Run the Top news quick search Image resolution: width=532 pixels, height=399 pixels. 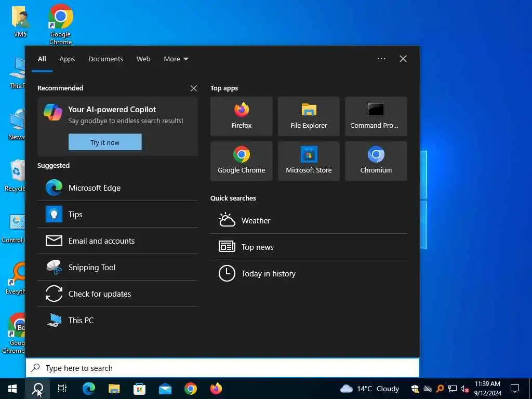[x=309, y=247]
